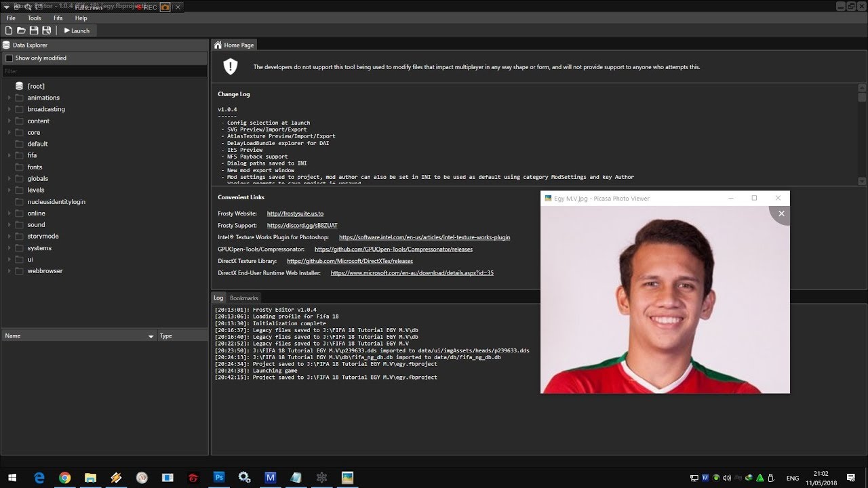868x488 pixels.
Task: Open the Windows Start menu
Action: (x=12, y=477)
